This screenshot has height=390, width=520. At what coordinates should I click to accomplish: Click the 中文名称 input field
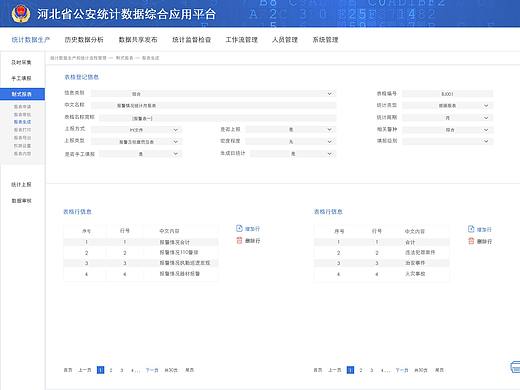coord(213,105)
